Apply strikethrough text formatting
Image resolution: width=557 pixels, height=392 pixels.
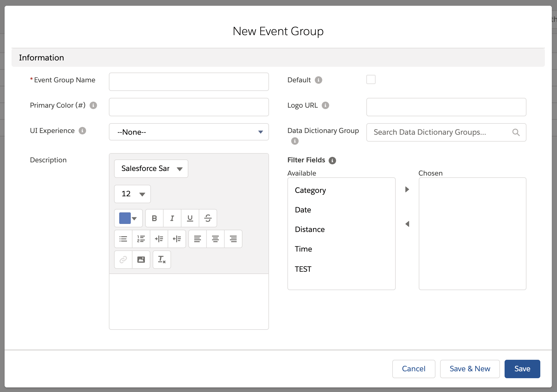pos(208,218)
